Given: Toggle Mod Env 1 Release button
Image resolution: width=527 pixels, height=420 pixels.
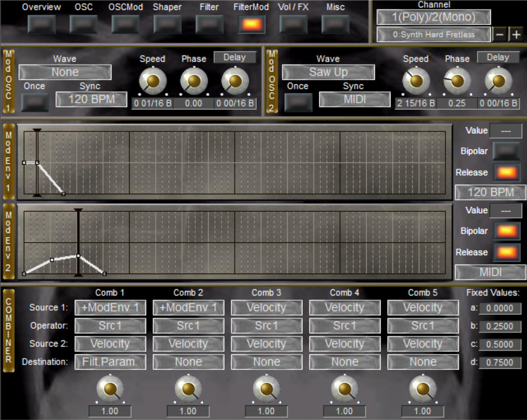Looking at the screenshot, I should point(507,173).
